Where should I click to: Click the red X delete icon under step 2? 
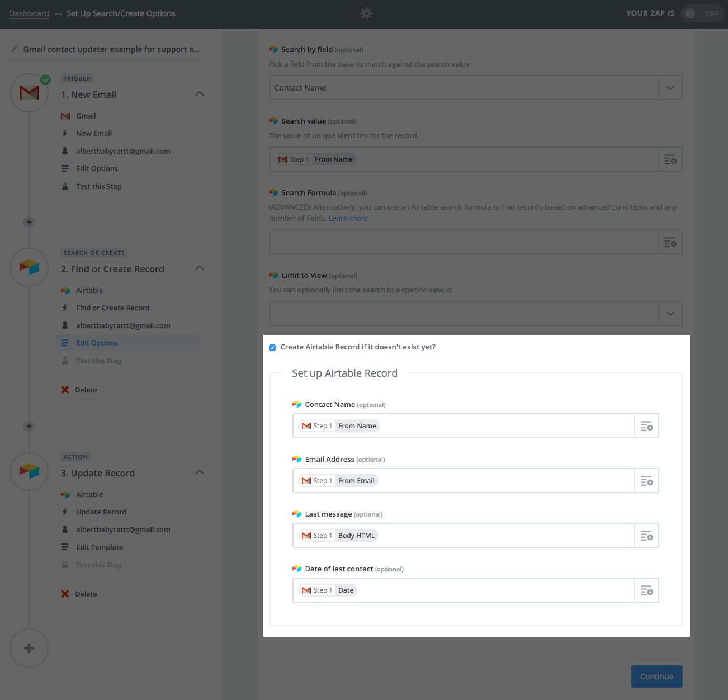[x=65, y=390]
